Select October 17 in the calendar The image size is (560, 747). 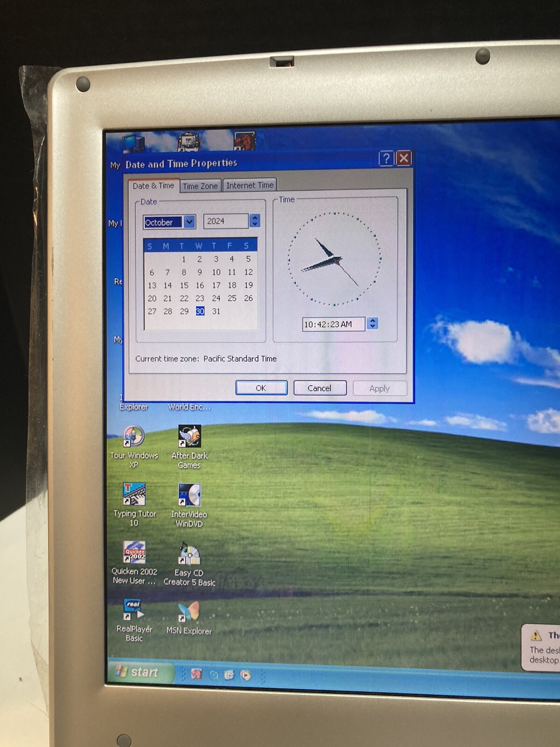coord(216,285)
